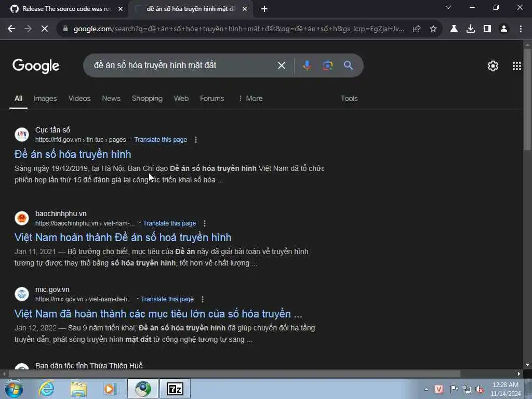Open the share this page icon in address bar

pyautogui.click(x=417, y=29)
